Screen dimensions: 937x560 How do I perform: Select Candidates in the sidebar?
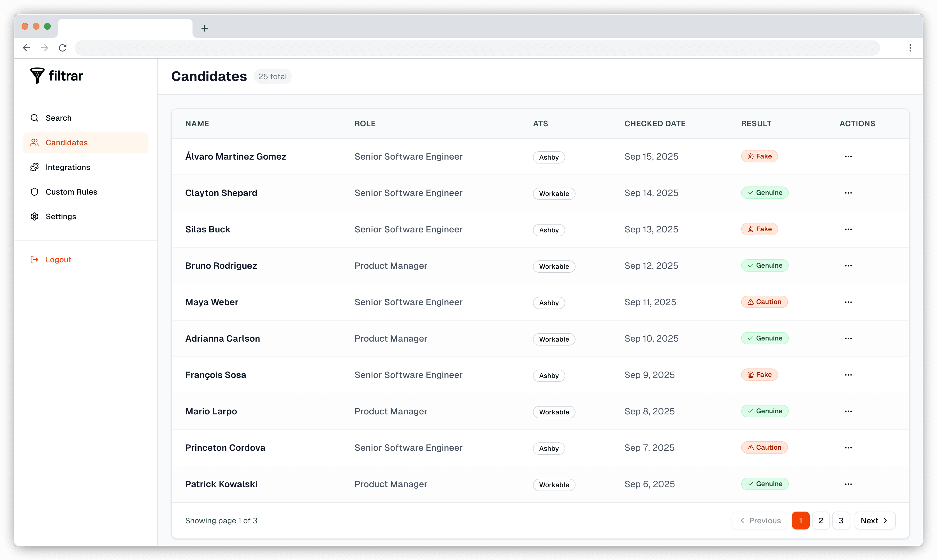point(86,143)
